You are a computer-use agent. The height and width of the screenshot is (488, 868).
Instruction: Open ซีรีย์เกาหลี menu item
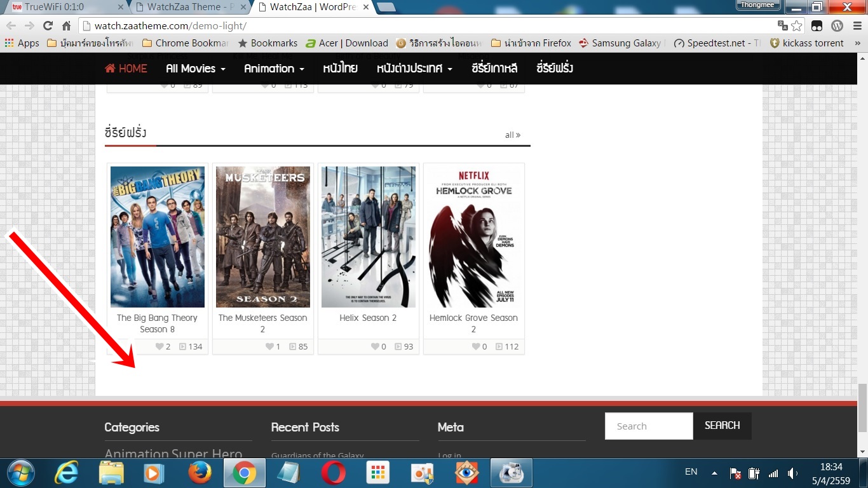click(x=494, y=69)
